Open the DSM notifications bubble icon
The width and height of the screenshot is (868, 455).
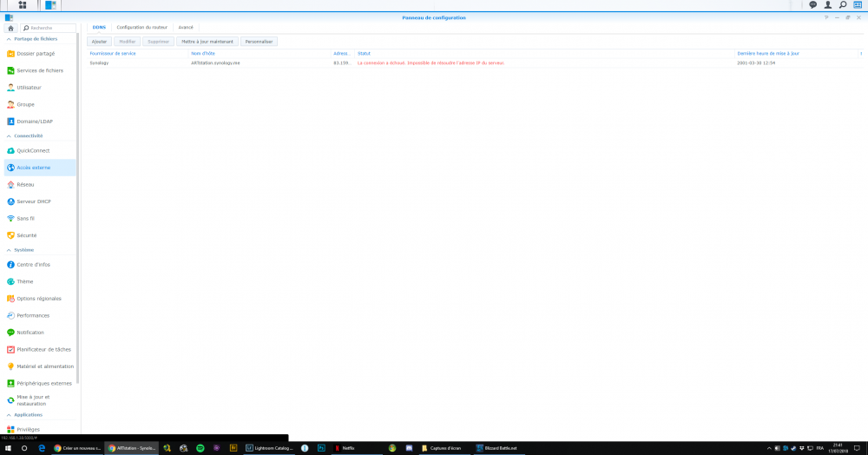point(812,5)
